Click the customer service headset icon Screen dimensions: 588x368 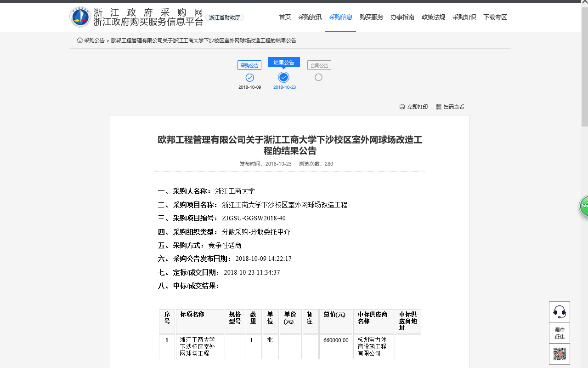pyautogui.click(x=559, y=311)
